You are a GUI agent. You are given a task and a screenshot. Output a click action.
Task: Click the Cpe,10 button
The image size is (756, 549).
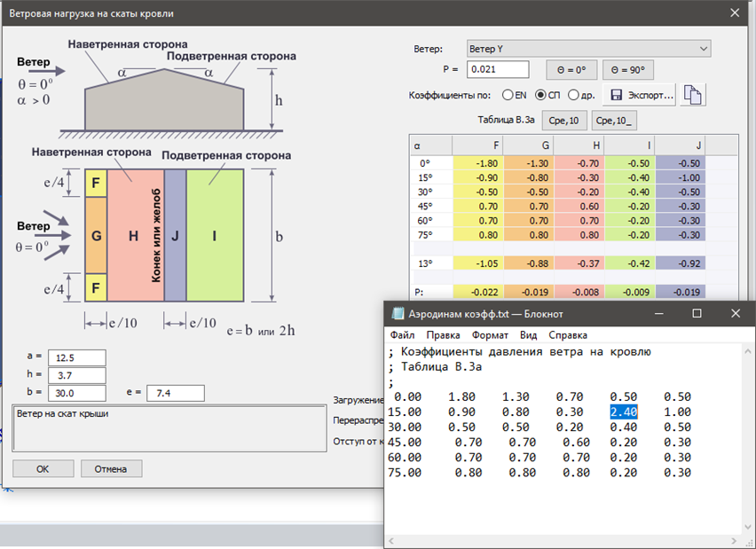564,121
